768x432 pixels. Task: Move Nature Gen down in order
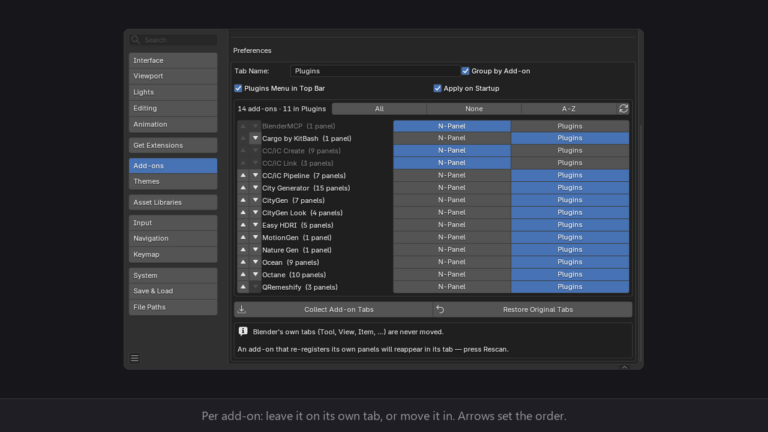(255, 250)
